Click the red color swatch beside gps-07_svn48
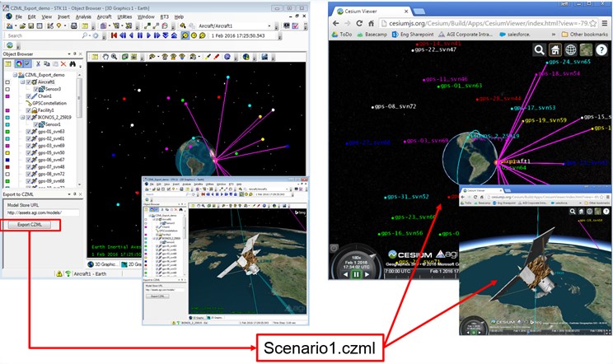The image size is (613, 364). tap(7, 167)
